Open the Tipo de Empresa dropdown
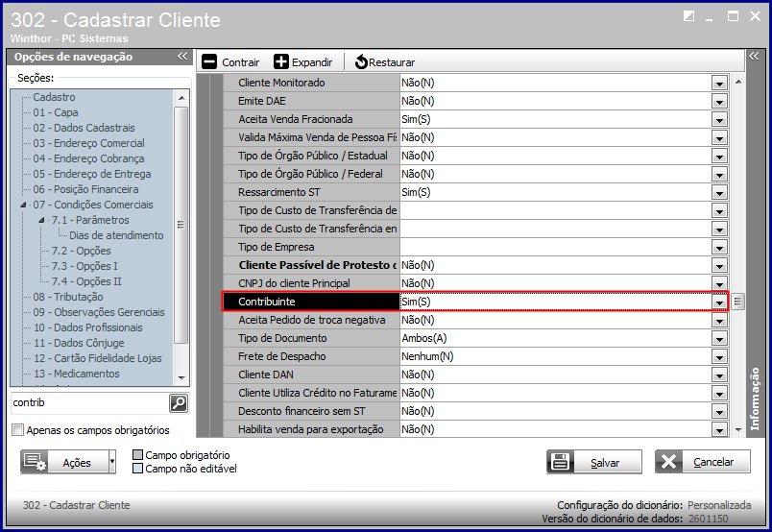This screenshot has height=532, width=772. [x=719, y=248]
